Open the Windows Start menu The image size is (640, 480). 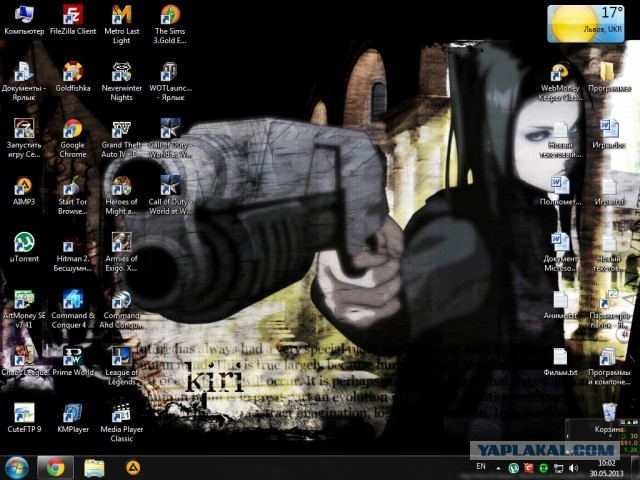[17, 467]
